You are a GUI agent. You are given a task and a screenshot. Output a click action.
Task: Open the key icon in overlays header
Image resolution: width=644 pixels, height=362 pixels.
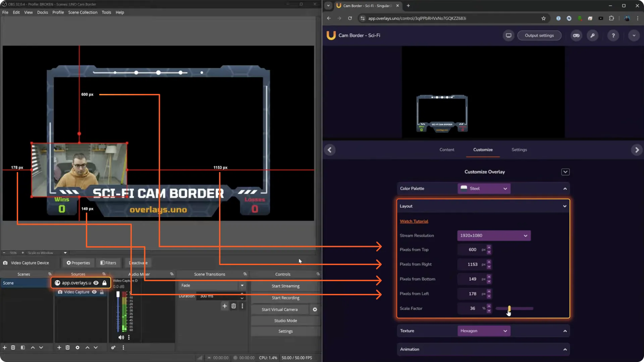pyautogui.click(x=593, y=35)
